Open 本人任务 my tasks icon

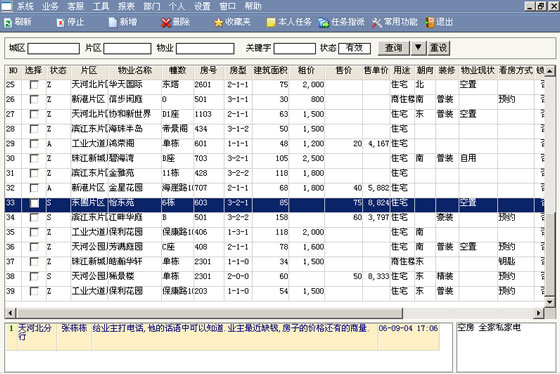[x=271, y=23]
